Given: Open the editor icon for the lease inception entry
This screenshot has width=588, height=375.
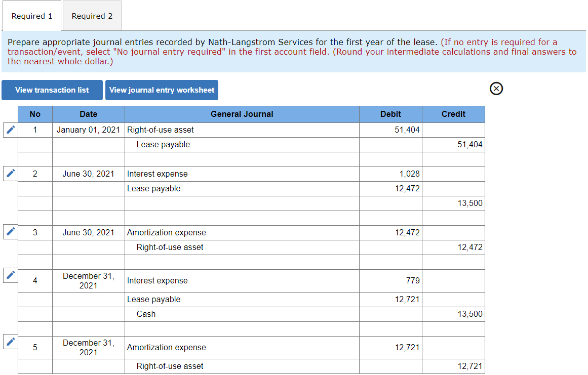Looking at the screenshot, I should 10,130.
